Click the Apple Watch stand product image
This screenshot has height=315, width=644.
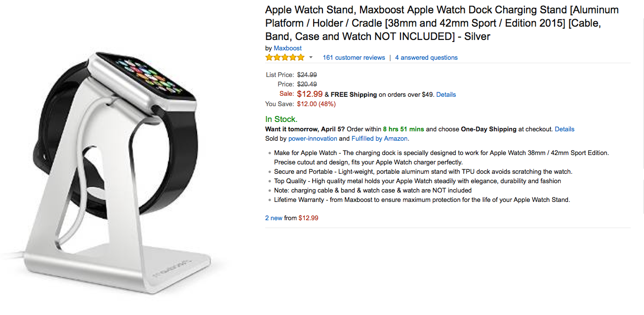(x=114, y=172)
